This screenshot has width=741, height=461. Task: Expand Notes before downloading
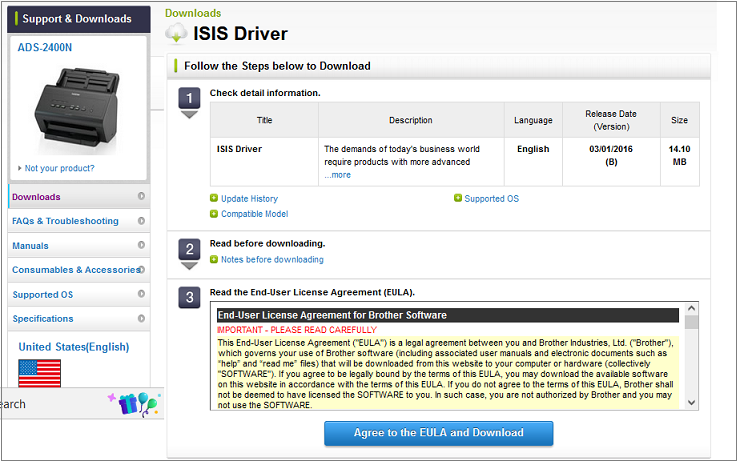tap(272, 259)
